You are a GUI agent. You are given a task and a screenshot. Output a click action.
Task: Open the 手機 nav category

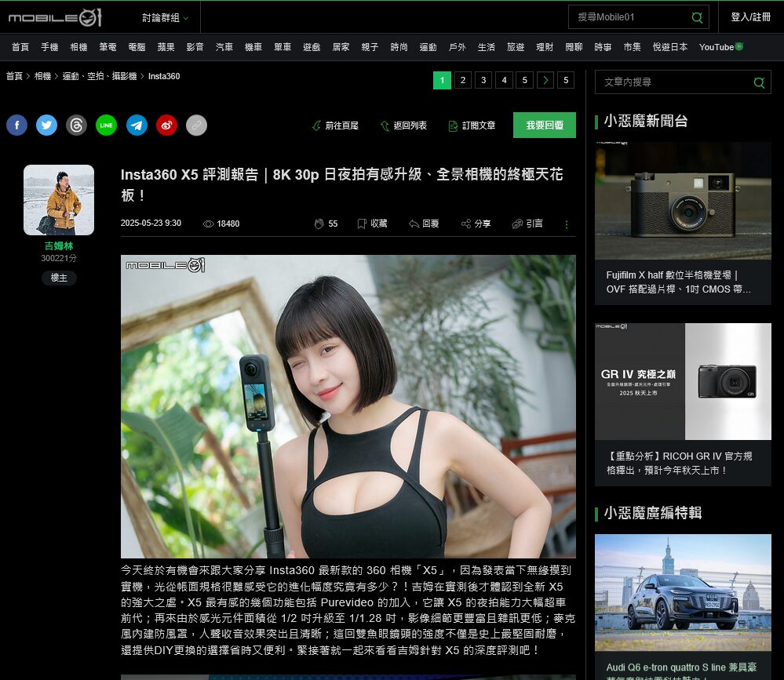click(49, 47)
